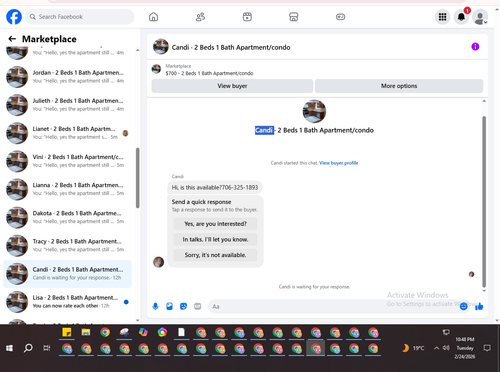This screenshot has width=500, height=372.
Task: Open conversation info purple icon
Action: (x=475, y=47)
